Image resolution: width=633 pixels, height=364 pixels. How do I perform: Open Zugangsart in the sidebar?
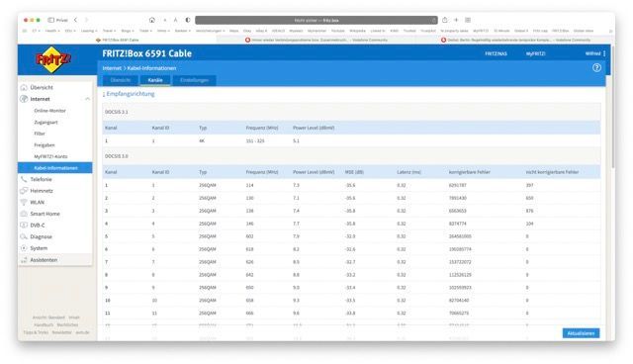pos(45,122)
